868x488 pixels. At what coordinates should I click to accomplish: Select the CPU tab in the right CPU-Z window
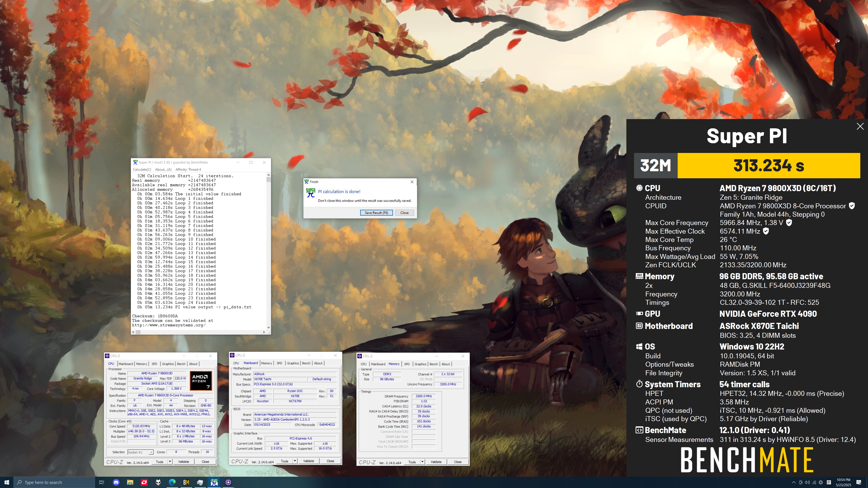[363, 364]
